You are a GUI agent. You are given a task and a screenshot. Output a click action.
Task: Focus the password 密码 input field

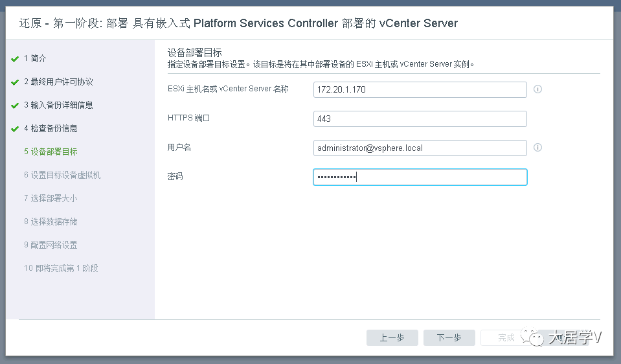420,177
